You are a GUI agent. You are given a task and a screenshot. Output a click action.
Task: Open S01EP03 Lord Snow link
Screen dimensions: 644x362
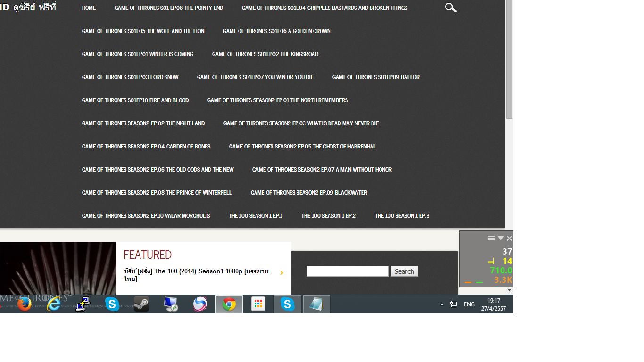point(130,77)
